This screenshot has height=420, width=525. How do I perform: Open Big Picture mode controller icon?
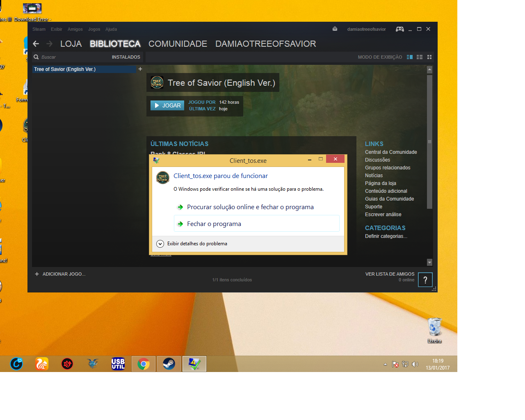(x=399, y=29)
